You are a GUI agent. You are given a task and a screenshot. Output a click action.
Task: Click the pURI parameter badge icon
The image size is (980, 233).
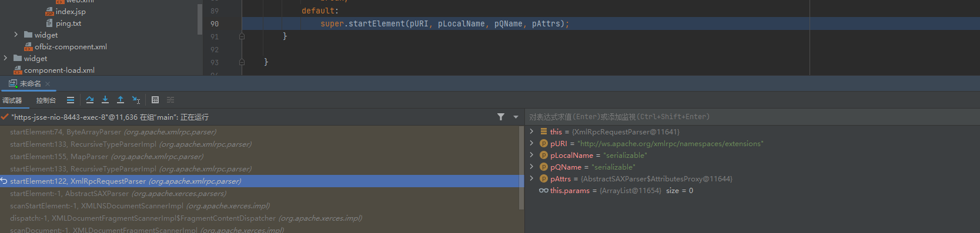pyautogui.click(x=544, y=143)
